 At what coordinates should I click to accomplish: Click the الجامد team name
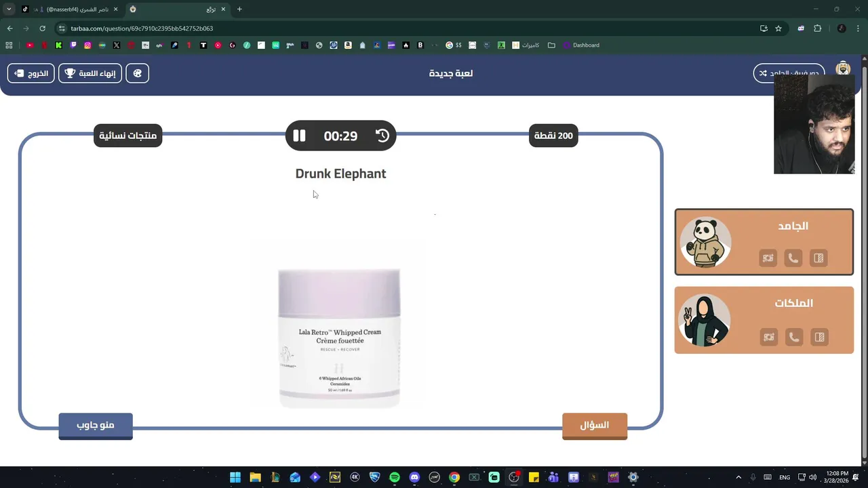793,226
